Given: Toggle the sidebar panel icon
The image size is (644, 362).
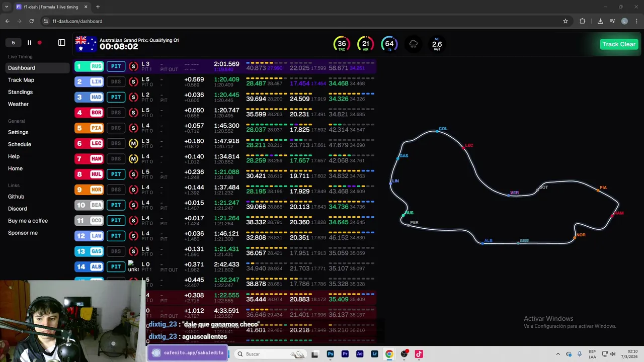Looking at the screenshot, I should (61, 43).
